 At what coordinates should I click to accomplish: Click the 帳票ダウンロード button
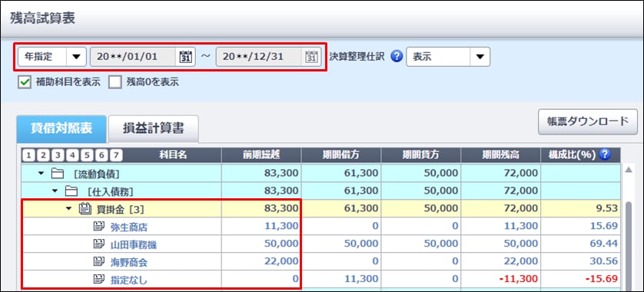(588, 121)
